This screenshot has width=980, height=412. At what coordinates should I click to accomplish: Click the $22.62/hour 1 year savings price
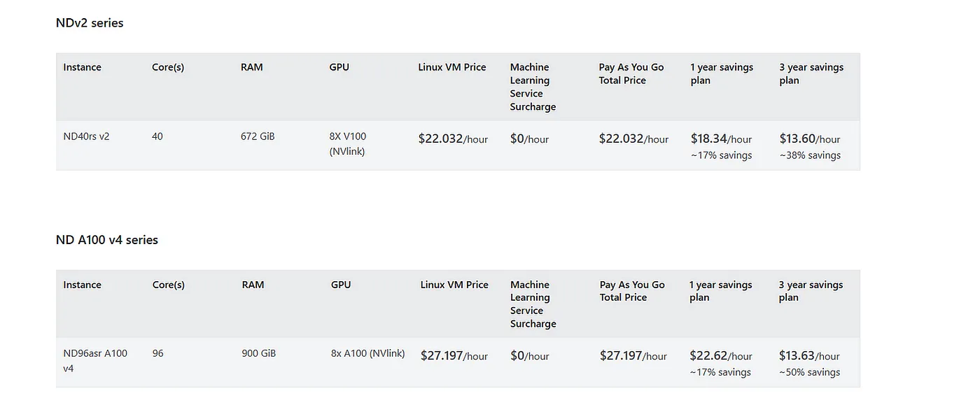pos(720,355)
